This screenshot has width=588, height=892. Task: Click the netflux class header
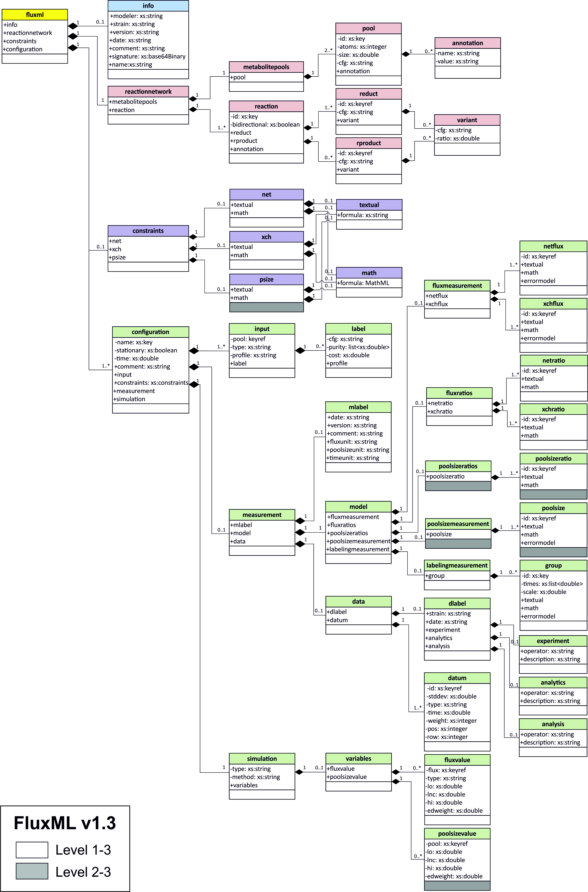[x=553, y=246]
